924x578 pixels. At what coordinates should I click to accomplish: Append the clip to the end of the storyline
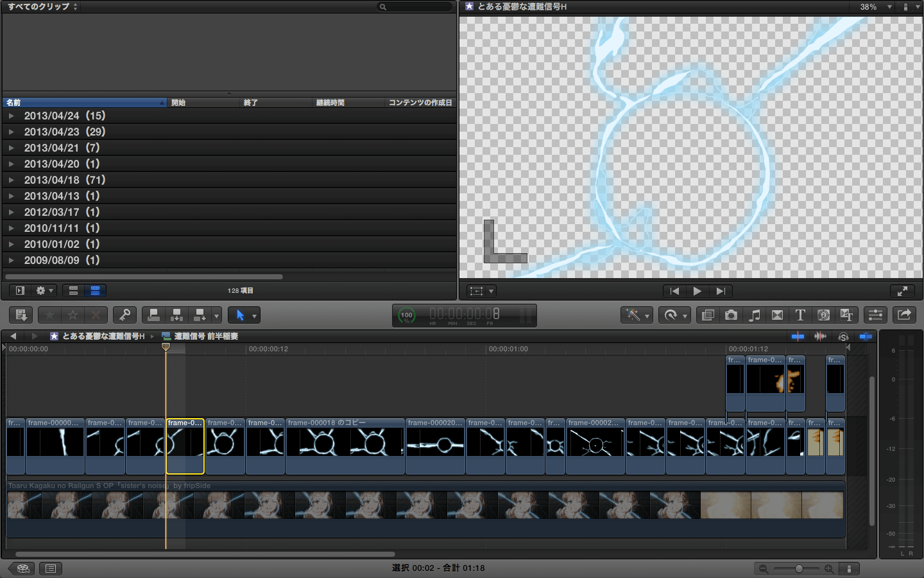pyautogui.click(x=200, y=315)
